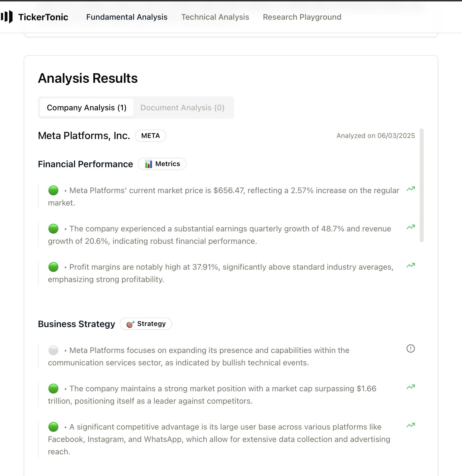Click green dot beside earnings growth statement

click(53, 229)
